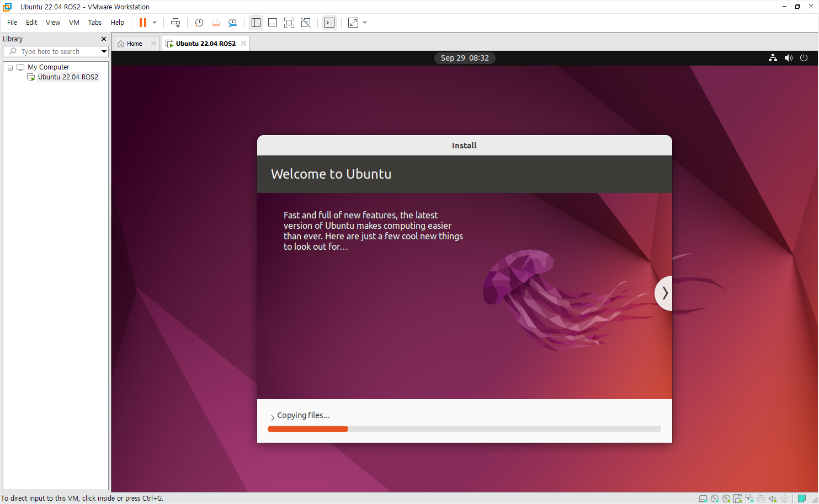Image resolution: width=819 pixels, height=504 pixels.
Task: Open the Ubuntu clock Sep 29 08:32
Action: 465,58
